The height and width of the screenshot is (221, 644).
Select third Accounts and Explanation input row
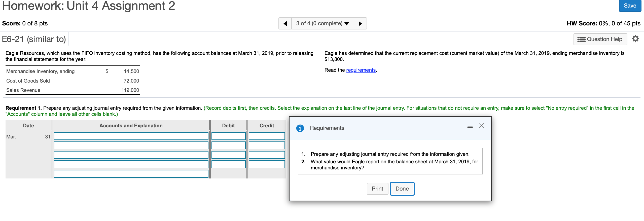131,155
